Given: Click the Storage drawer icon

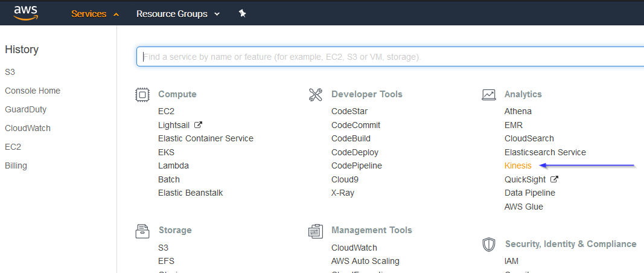Looking at the screenshot, I should tap(142, 231).
